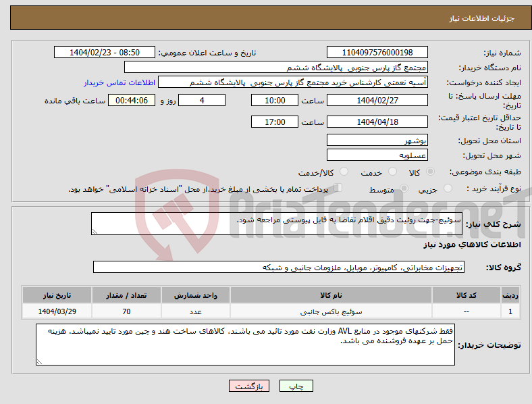532x404 pixels.
Task: Click the تعداد / مقدار column header
Action: click(x=126, y=295)
